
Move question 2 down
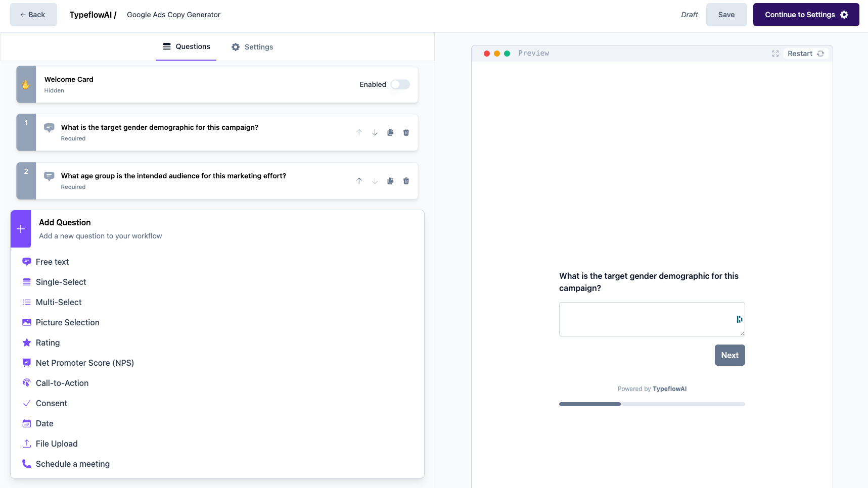[375, 181]
